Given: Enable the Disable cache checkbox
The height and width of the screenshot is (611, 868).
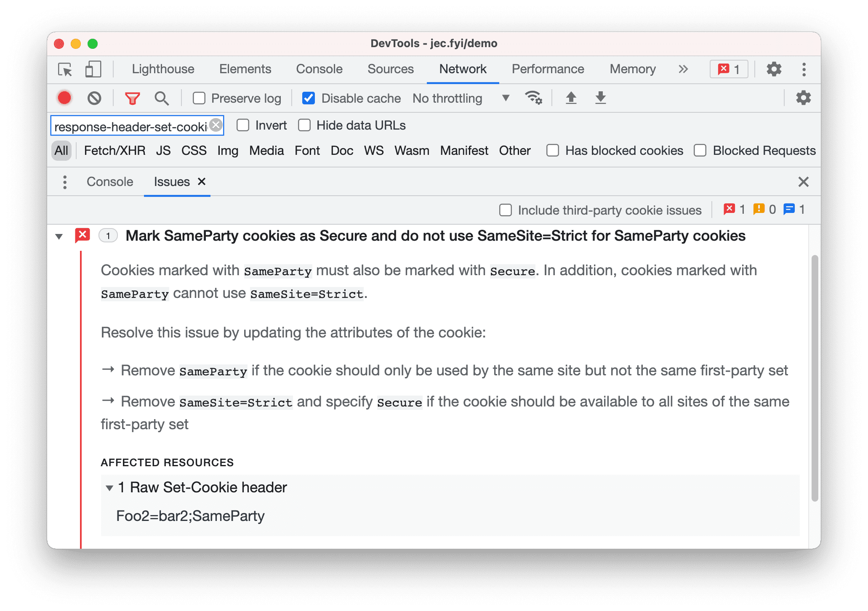Looking at the screenshot, I should point(308,98).
